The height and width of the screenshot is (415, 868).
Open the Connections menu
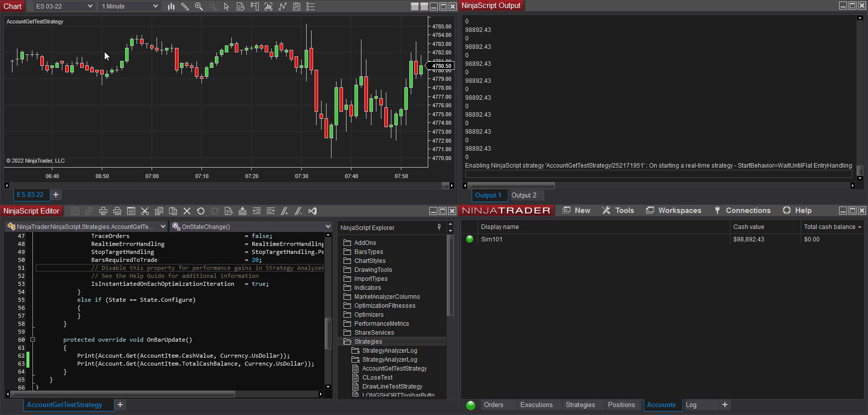tap(742, 210)
